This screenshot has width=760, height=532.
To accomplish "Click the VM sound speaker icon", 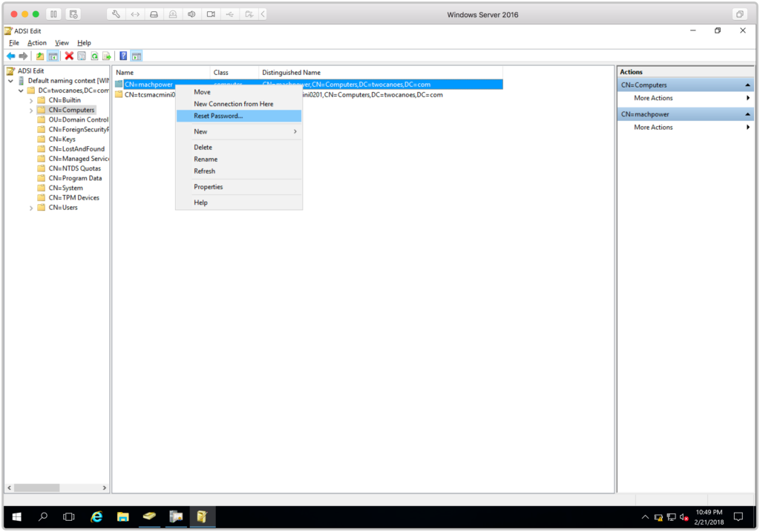I will [191, 15].
